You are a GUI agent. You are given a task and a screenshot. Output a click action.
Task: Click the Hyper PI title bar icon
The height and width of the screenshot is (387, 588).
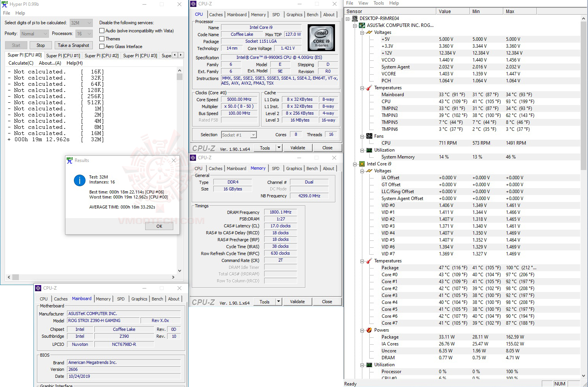coord(5,4)
